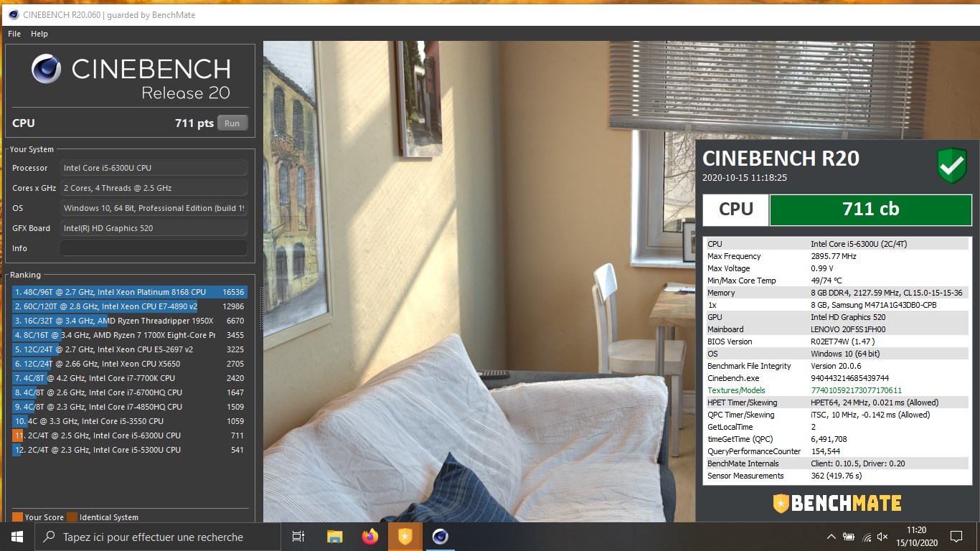The height and width of the screenshot is (551, 980).
Task: Click the battery power tray icon
Action: tap(849, 537)
